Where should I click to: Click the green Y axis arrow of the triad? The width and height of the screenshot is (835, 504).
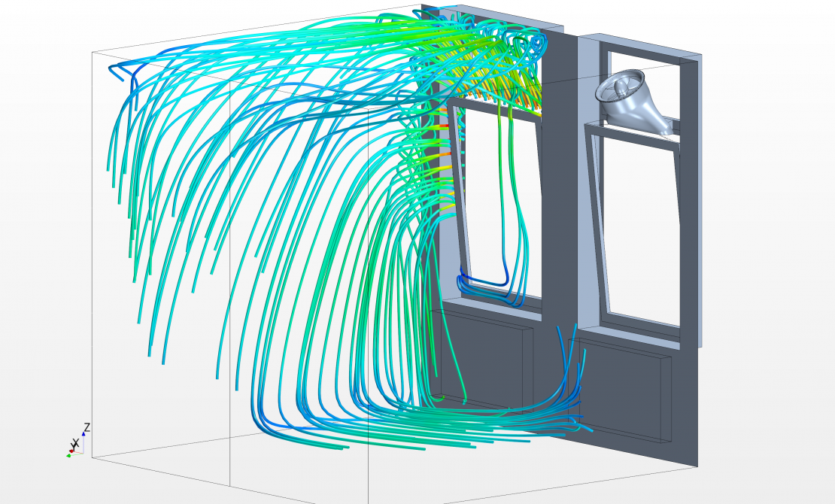click(68, 454)
